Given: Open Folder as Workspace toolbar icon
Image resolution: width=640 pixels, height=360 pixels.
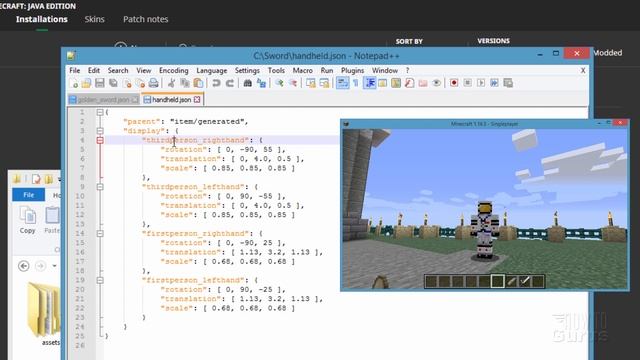Looking at the screenshot, I should point(423,83).
